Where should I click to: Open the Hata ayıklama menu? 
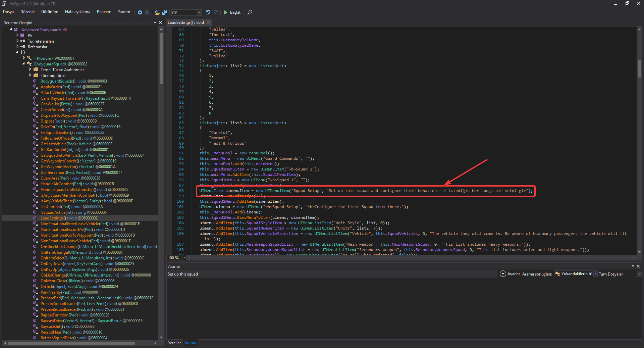(77, 12)
